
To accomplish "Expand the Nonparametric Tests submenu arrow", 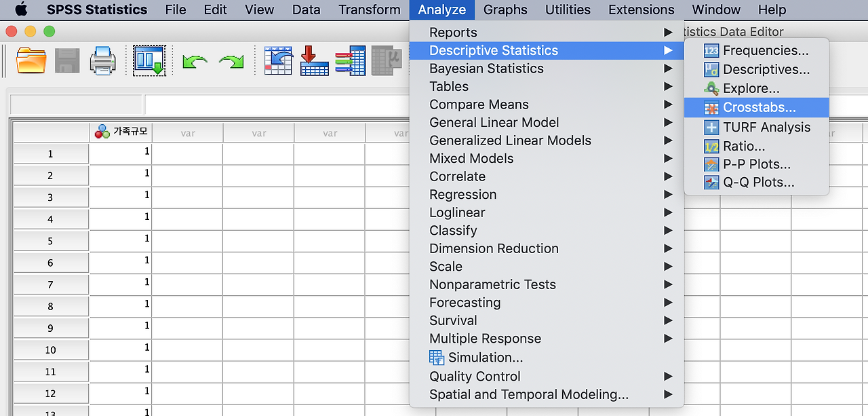I will click(x=668, y=284).
